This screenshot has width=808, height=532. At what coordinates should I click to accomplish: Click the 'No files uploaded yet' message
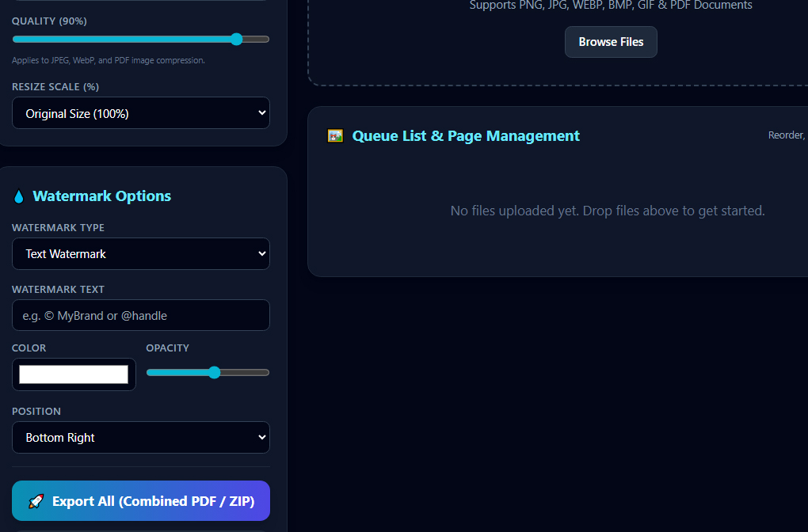coord(608,211)
